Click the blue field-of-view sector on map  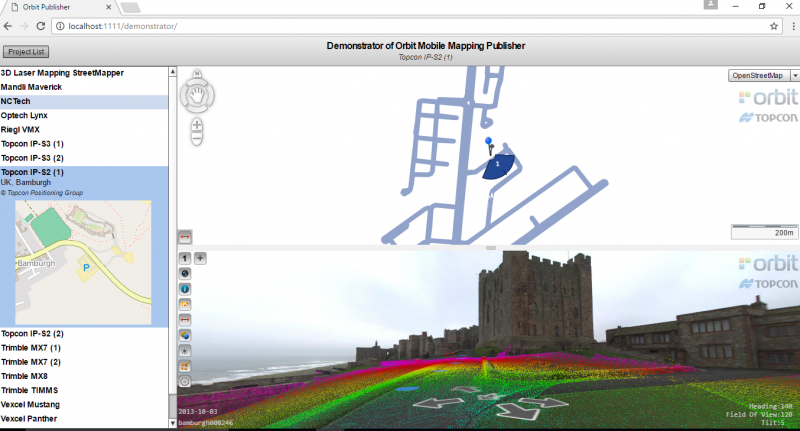[x=497, y=167]
